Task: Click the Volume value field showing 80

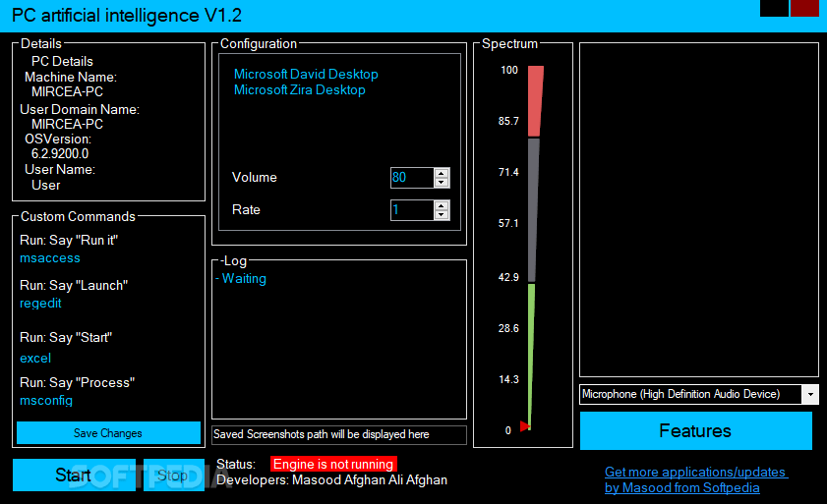Action: tap(412, 178)
